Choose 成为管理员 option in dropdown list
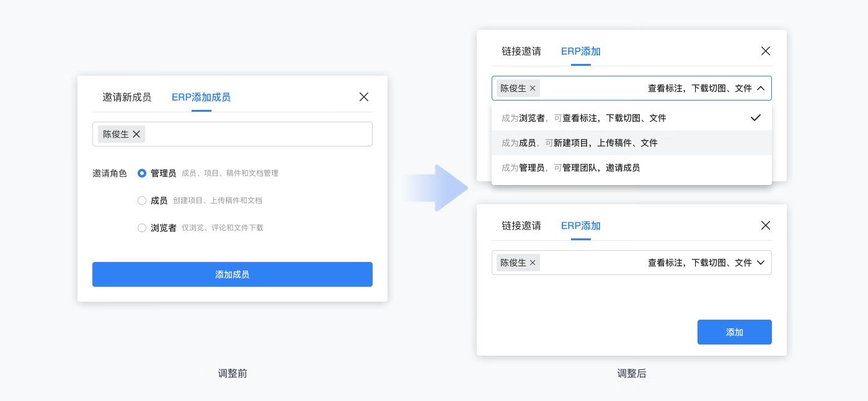This screenshot has width=868, height=401. click(x=632, y=168)
